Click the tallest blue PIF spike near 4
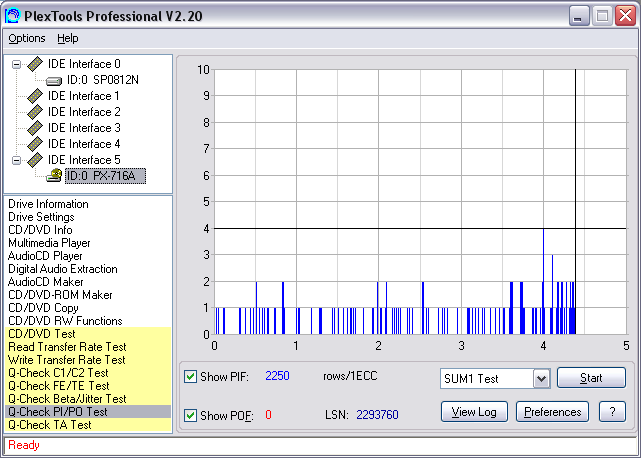The height and width of the screenshot is (458, 641). pos(543,281)
